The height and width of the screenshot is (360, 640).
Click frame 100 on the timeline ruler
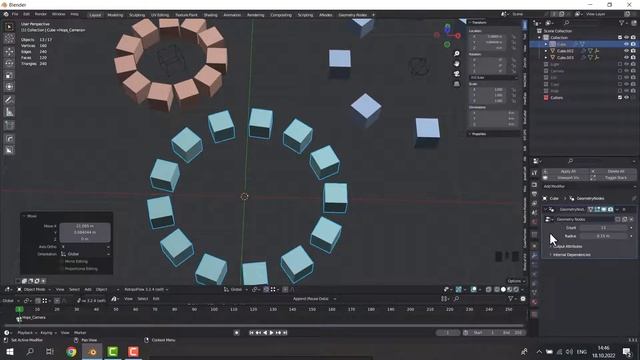(x=214, y=310)
